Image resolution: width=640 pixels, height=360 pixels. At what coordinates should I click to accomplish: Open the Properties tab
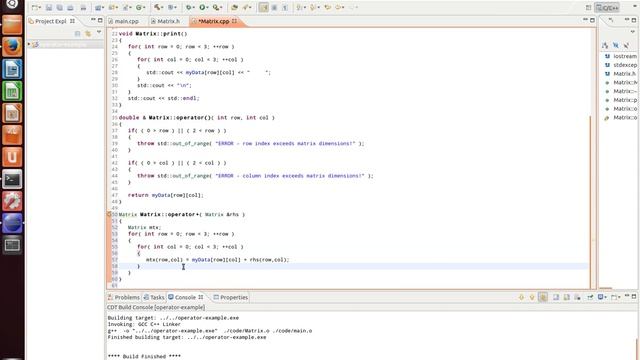[231, 297]
